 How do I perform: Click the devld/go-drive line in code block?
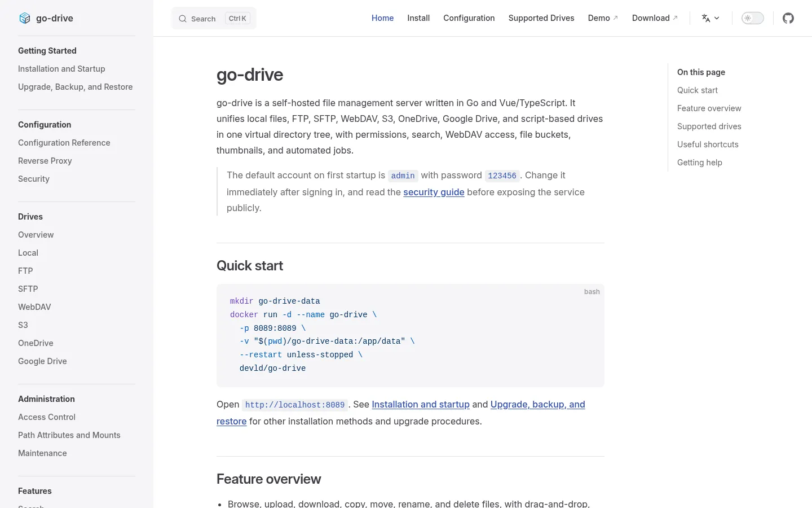pyautogui.click(x=272, y=368)
